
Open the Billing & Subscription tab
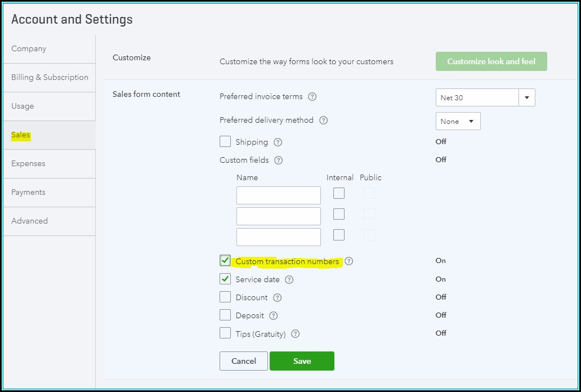pos(49,78)
